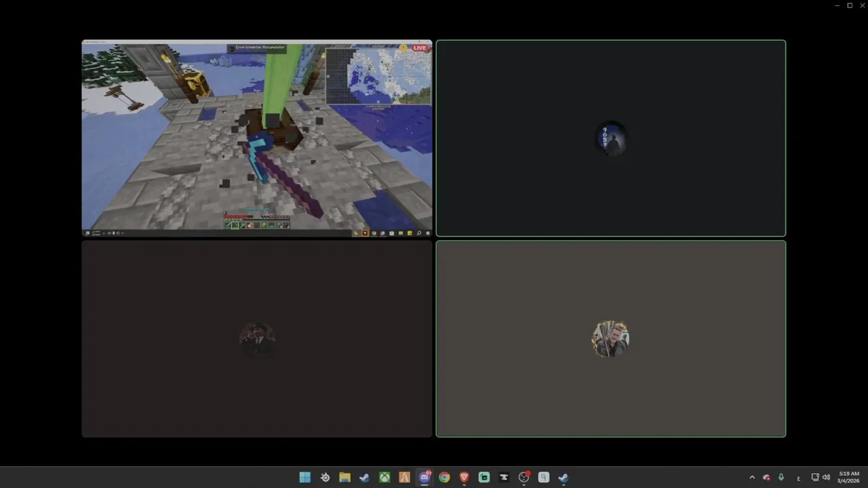Select the participant tile with the hat-wearing avatar
Image resolution: width=868 pixels, height=488 pixels.
tap(257, 339)
